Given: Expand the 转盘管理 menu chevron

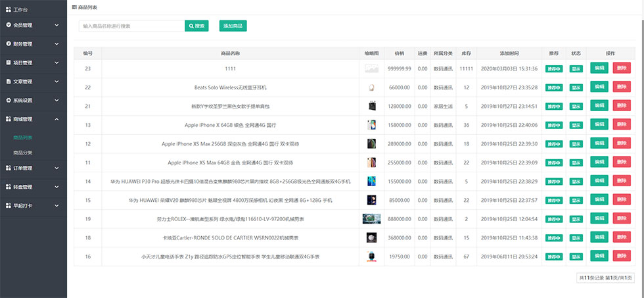Looking at the screenshot, I should pos(57,187).
